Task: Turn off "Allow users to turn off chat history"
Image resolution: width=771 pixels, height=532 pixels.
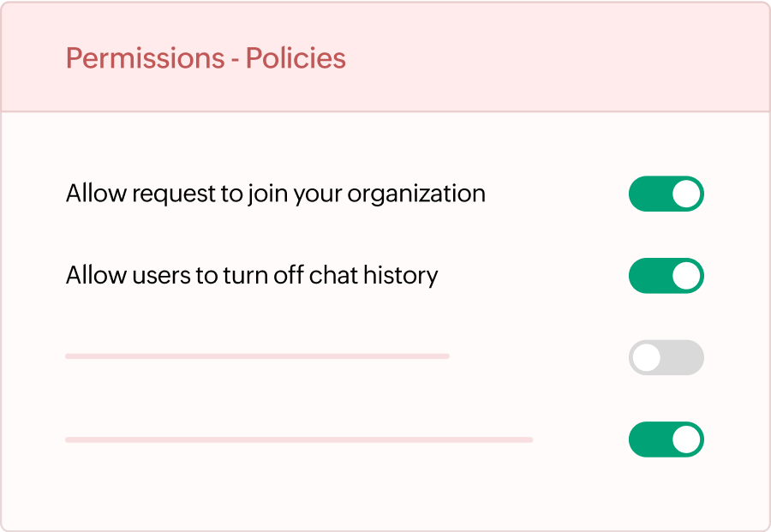Action: click(x=666, y=276)
